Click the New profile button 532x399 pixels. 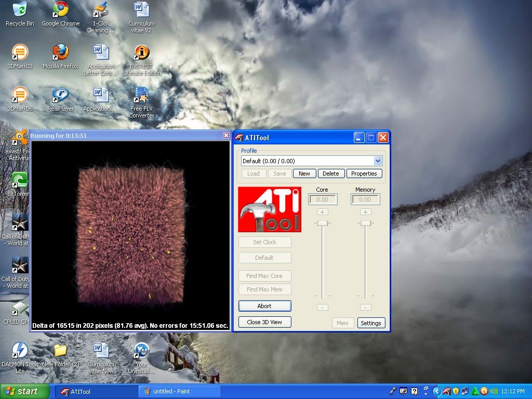(304, 174)
